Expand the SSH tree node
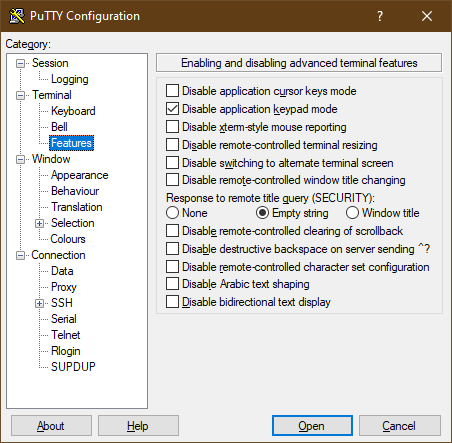 (40, 303)
